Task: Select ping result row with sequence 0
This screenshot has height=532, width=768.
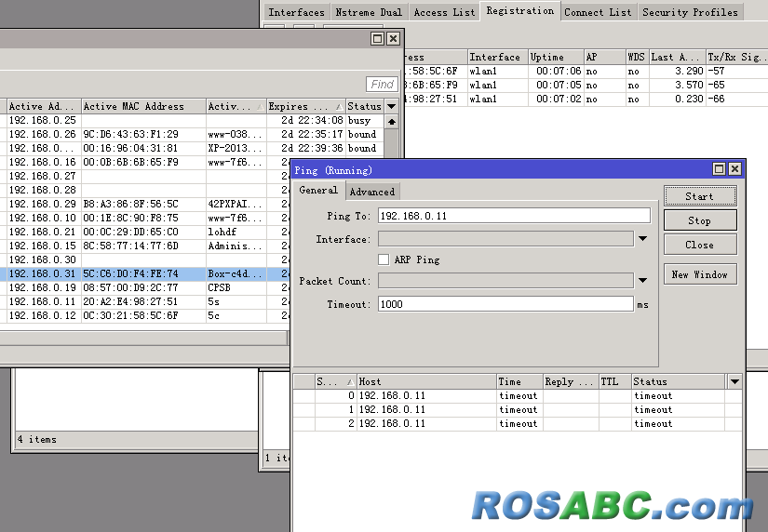Action: point(518,395)
